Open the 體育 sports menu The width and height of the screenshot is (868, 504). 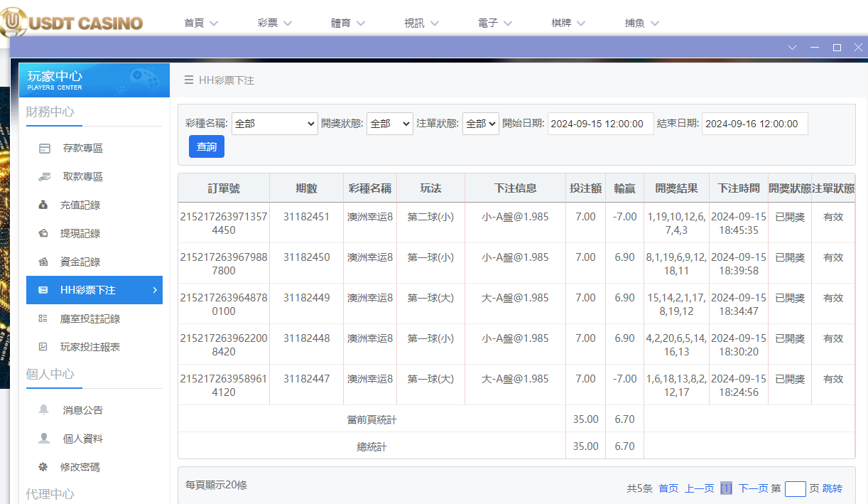click(x=348, y=22)
